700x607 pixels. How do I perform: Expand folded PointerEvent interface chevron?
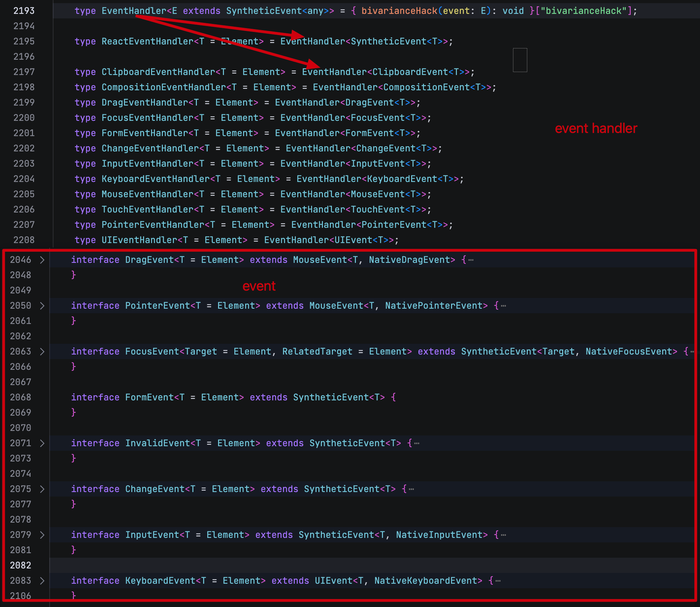point(42,306)
